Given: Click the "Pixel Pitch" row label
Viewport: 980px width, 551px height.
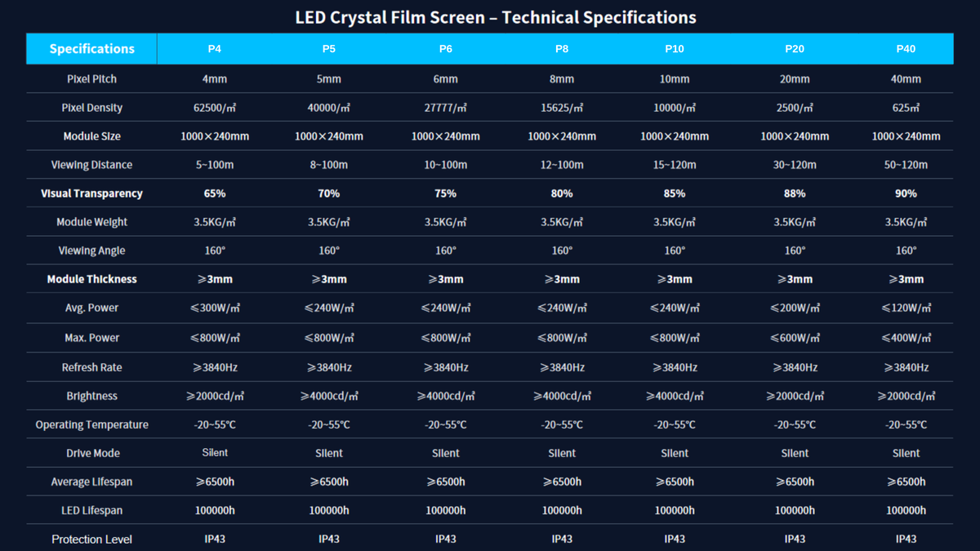Looking at the screenshot, I should pyautogui.click(x=91, y=79).
